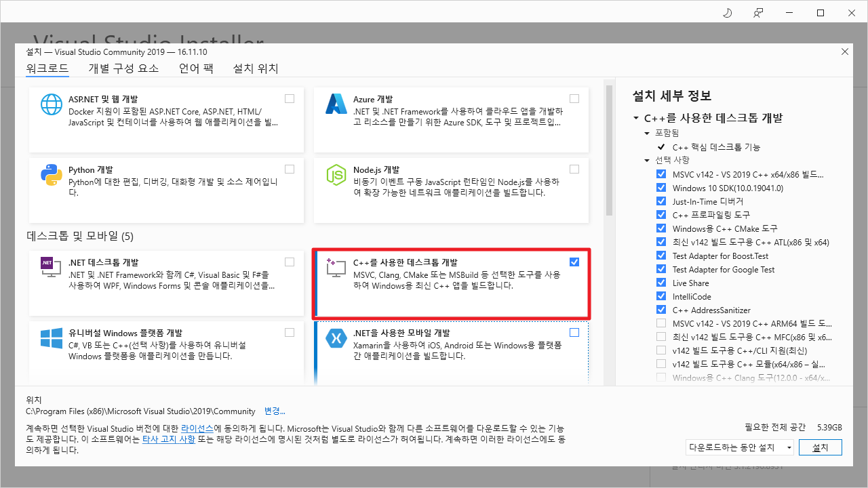The image size is (868, 488).
Task: Switch to the 언어 팩 tab
Action: [196, 68]
